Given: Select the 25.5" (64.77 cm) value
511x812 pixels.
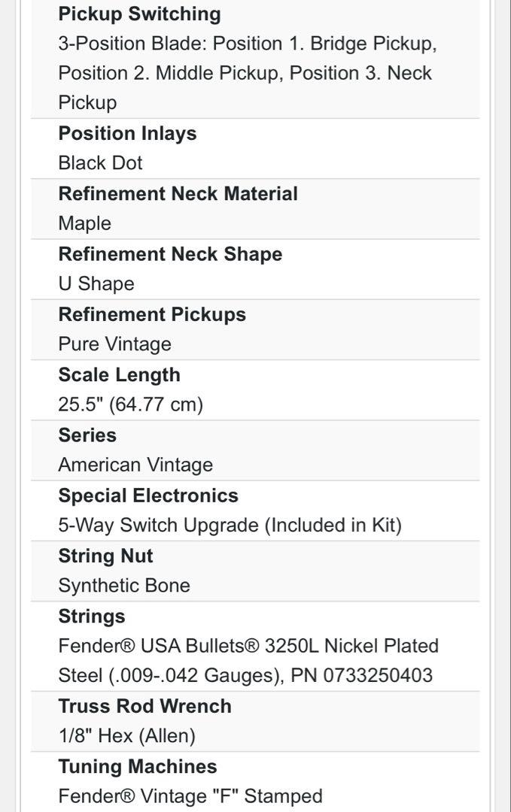Looking at the screenshot, I should tap(131, 404).
